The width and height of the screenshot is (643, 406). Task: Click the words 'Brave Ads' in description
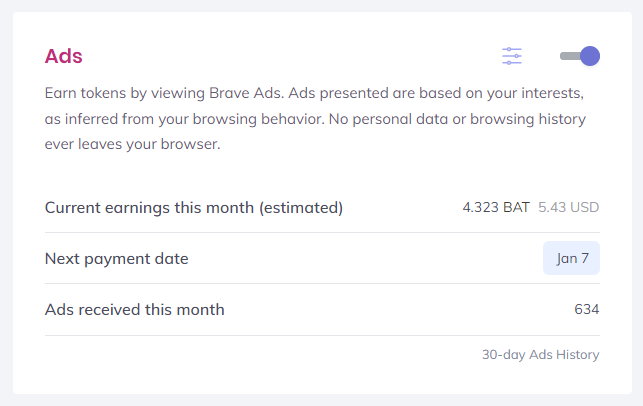tap(245, 93)
